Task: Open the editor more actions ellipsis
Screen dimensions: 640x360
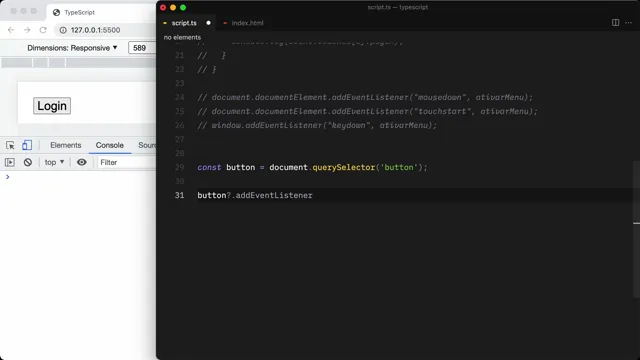Action: [x=629, y=23]
